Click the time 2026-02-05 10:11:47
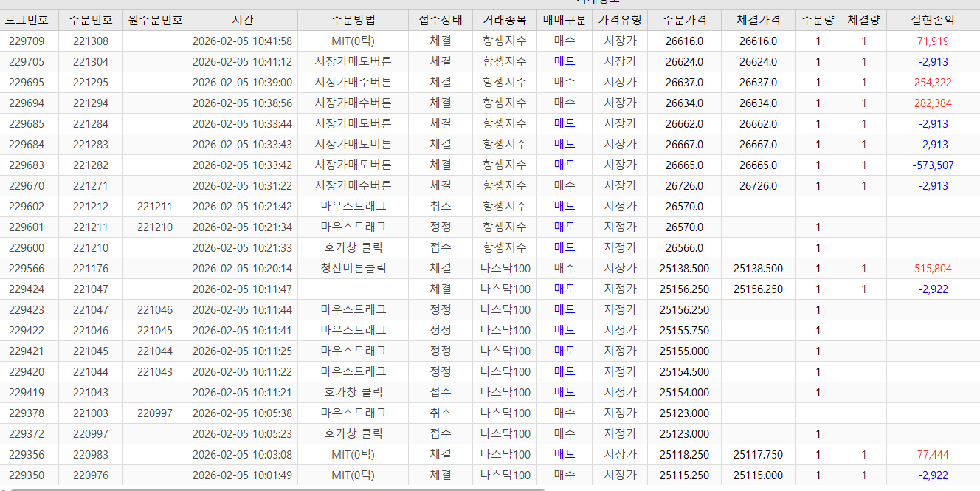Screen dimensions: 980x491 pyautogui.click(x=242, y=289)
